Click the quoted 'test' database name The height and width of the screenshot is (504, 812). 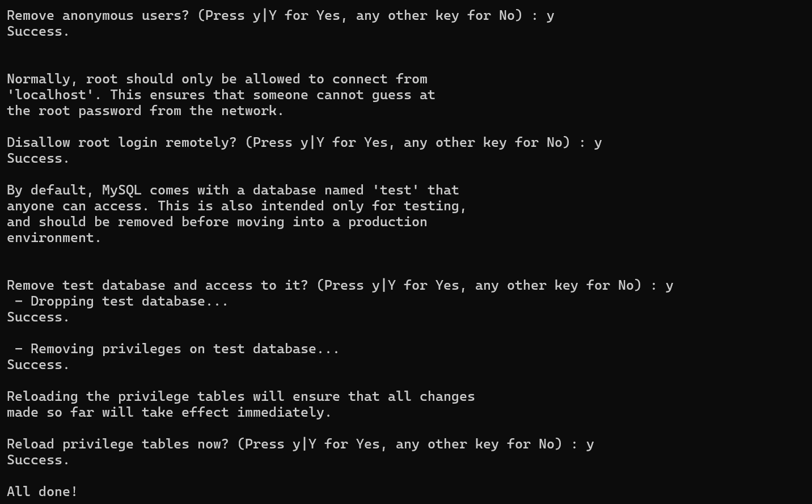point(395,190)
